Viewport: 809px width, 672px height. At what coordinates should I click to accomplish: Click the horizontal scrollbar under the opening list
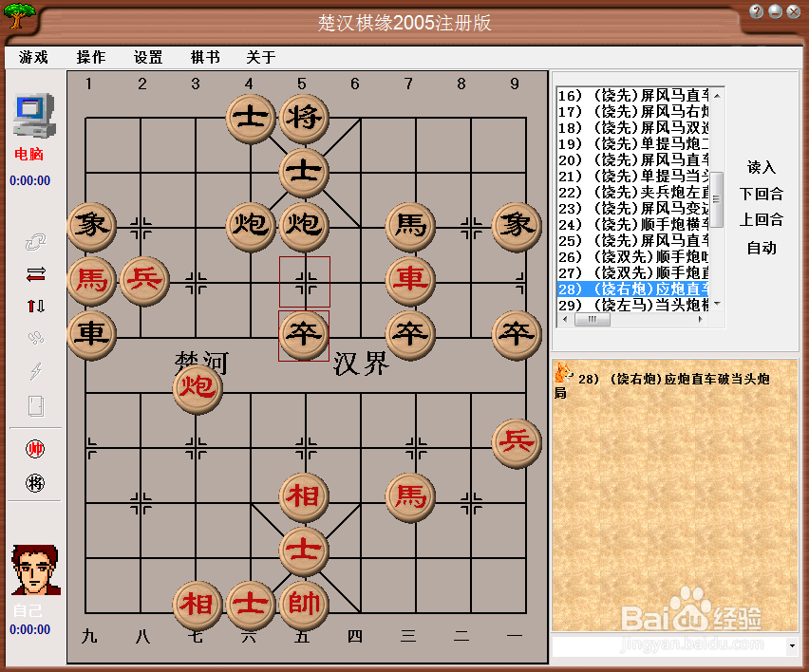pyautogui.click(x=593, y=321)
